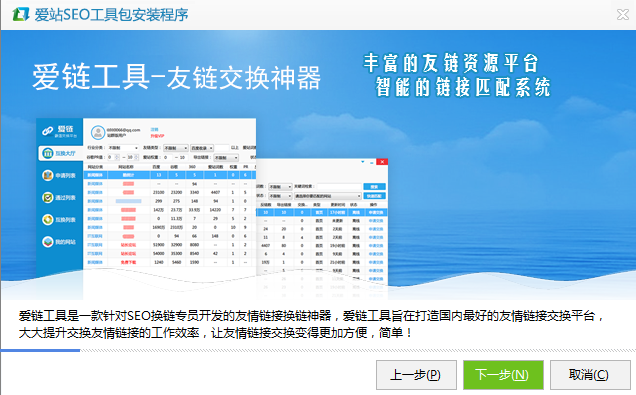Click the 爱站 logo icon in title bar

coord(20,14)
